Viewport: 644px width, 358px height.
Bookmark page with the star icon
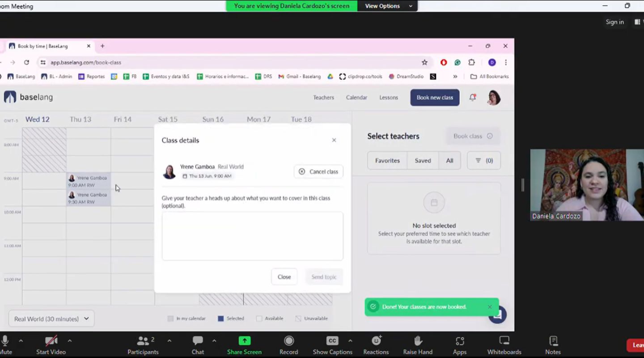(424, 63)
